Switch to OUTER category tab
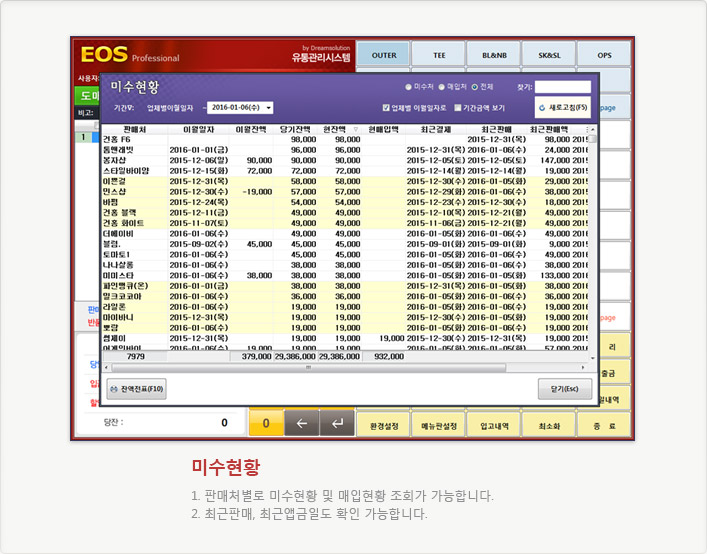The height and width of the screenshot is (554, 707). pos(384,55)
